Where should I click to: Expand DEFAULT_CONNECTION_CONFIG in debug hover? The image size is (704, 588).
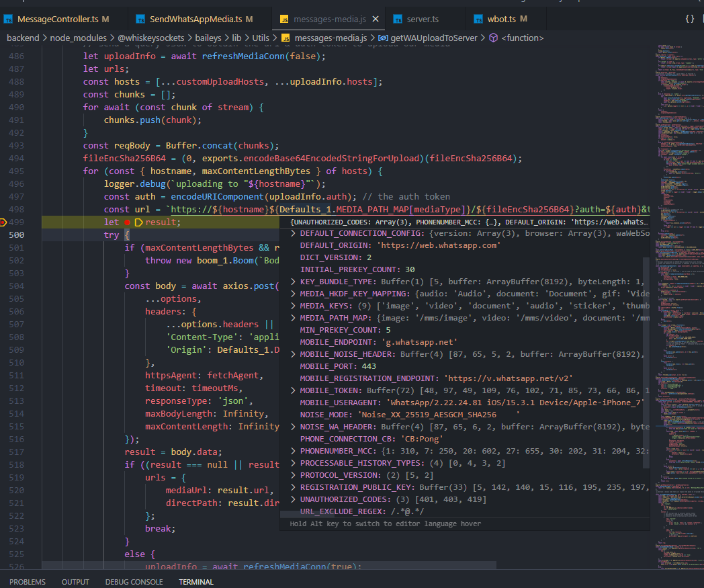[293, 233]
